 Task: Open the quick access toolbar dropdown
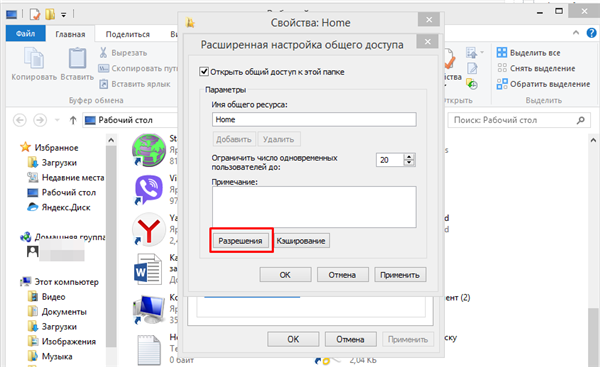click(64, 15)
